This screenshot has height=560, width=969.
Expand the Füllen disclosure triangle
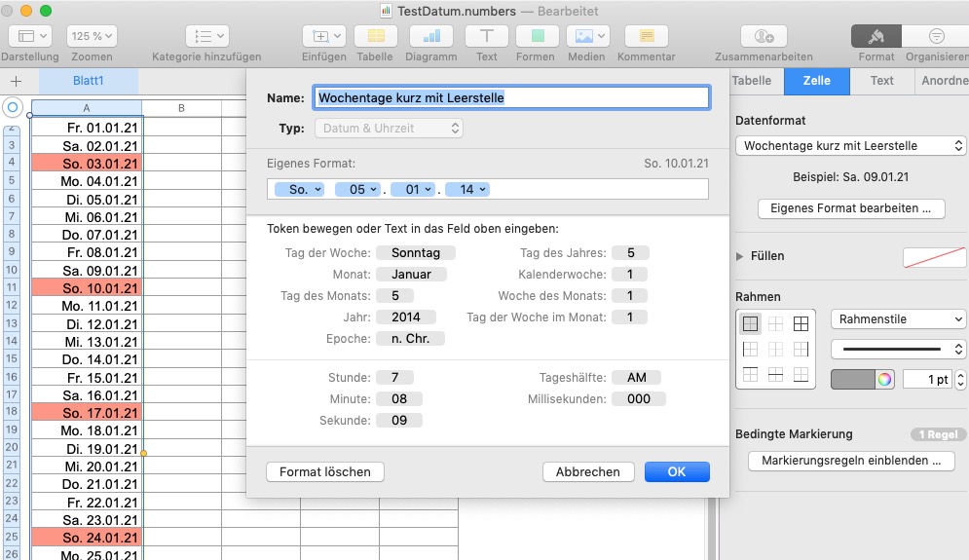pos(740,256)
